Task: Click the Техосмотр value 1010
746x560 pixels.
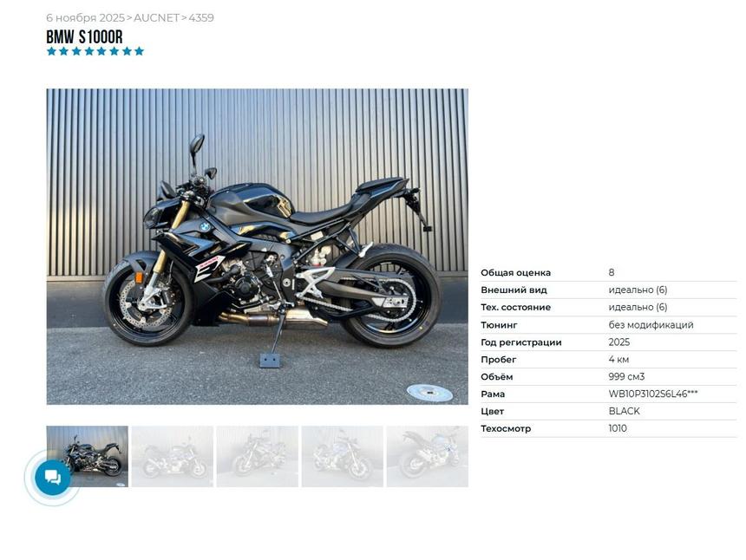Action: [x=618, y=428]
